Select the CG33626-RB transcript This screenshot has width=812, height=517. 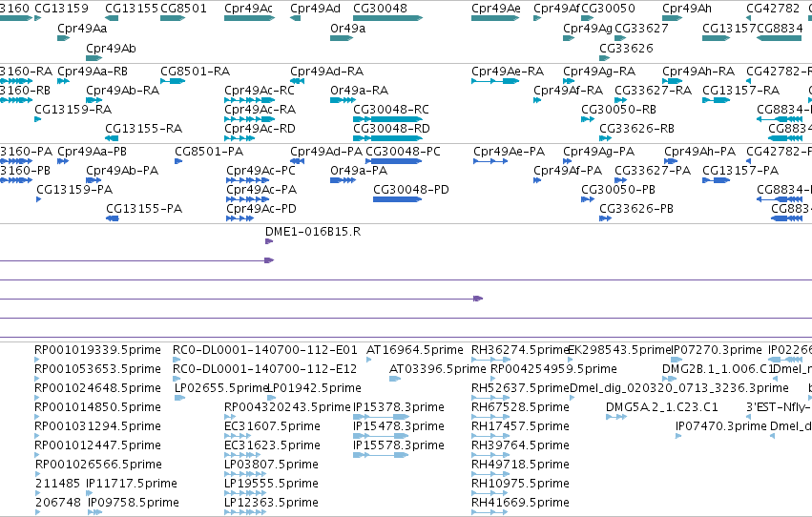[x=605, y=138]
